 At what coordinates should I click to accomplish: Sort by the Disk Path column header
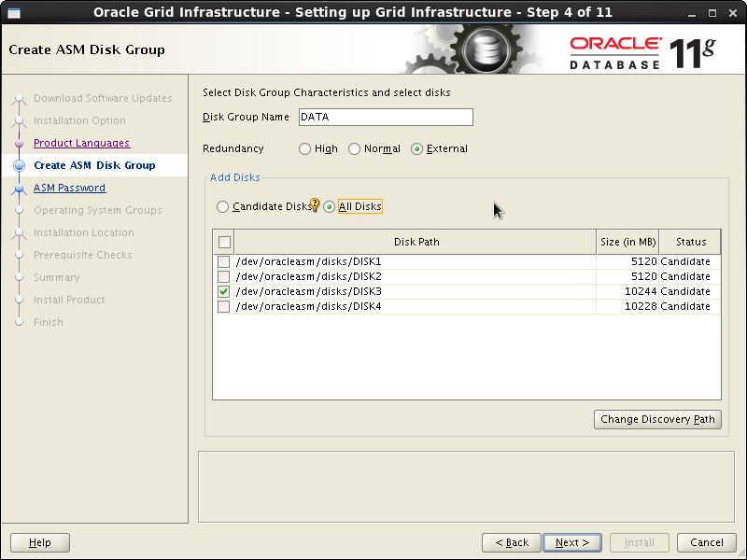coord(416,242)
